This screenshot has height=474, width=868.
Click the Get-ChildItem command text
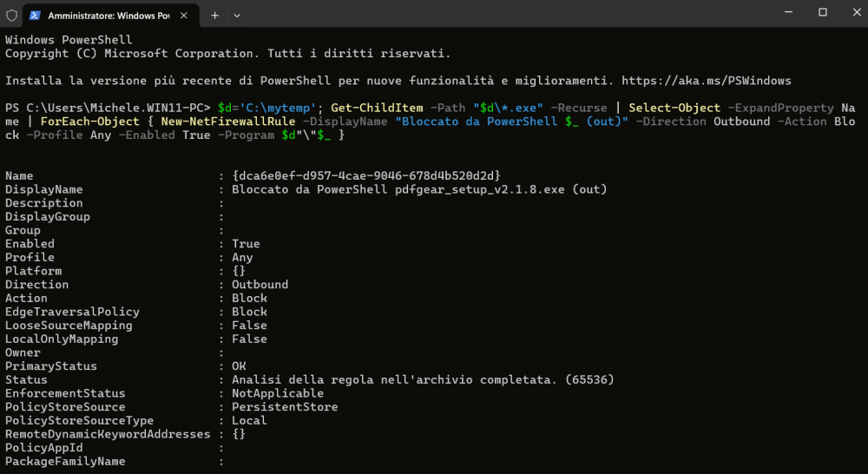(377, 108)
